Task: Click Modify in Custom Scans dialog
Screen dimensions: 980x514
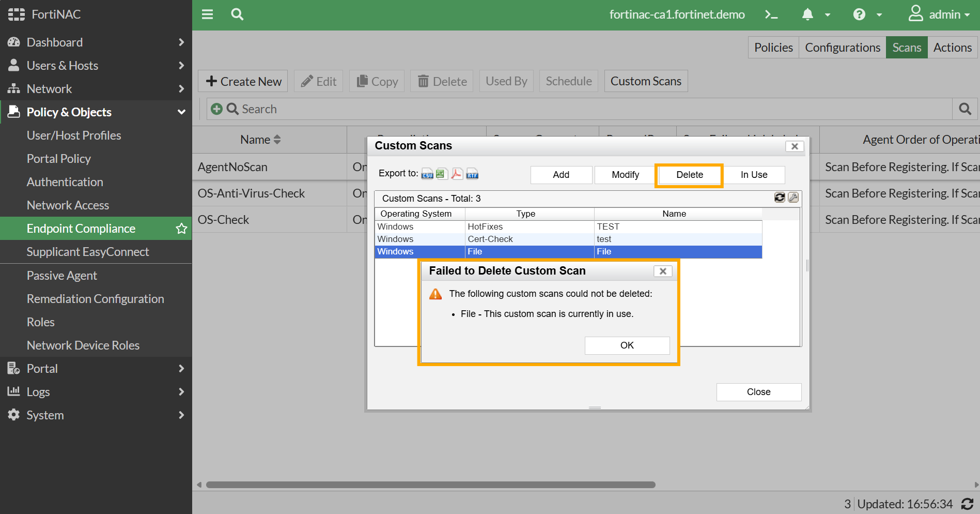Action: (625, 175)
